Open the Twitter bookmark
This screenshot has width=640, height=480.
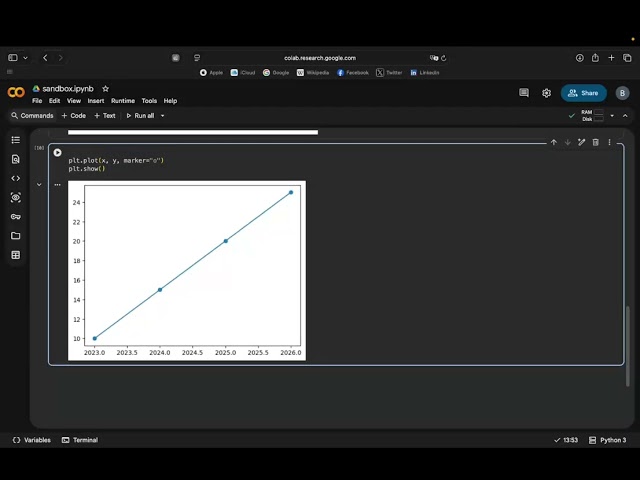pos(389,73)
